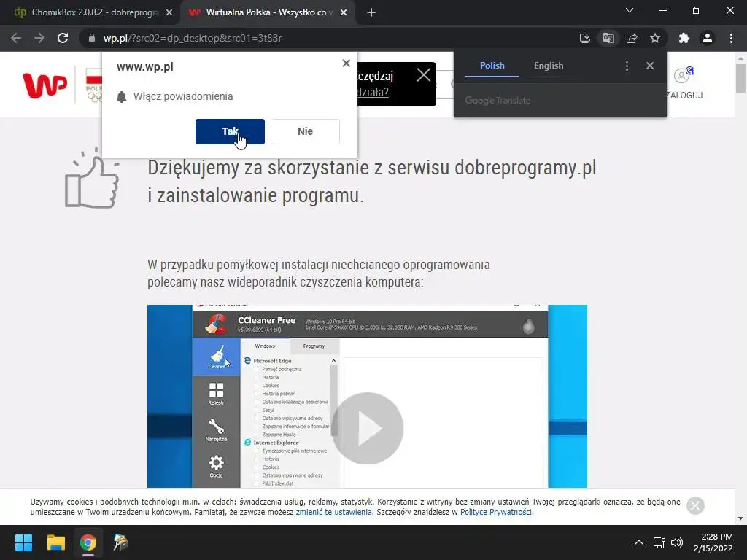The height and width of the screenshot is (560, 747).
Task: Click the share page icon
Action: (x=632, y=38)
